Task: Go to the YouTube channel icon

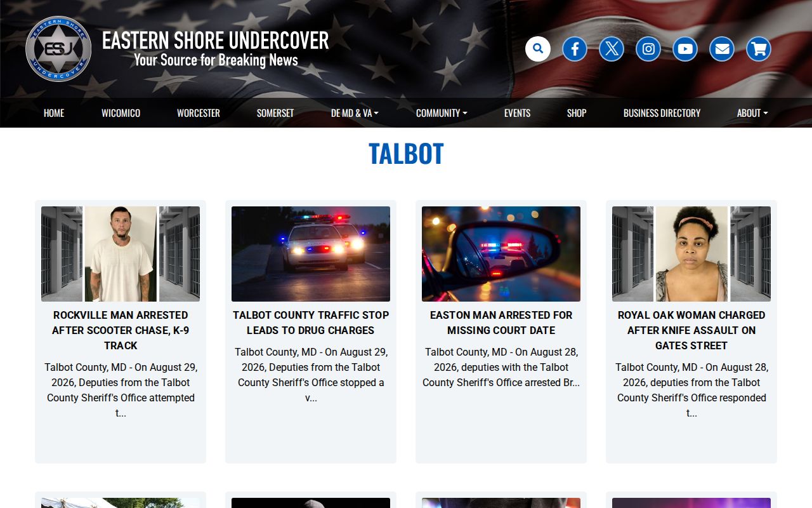Action: click(685, 49)
